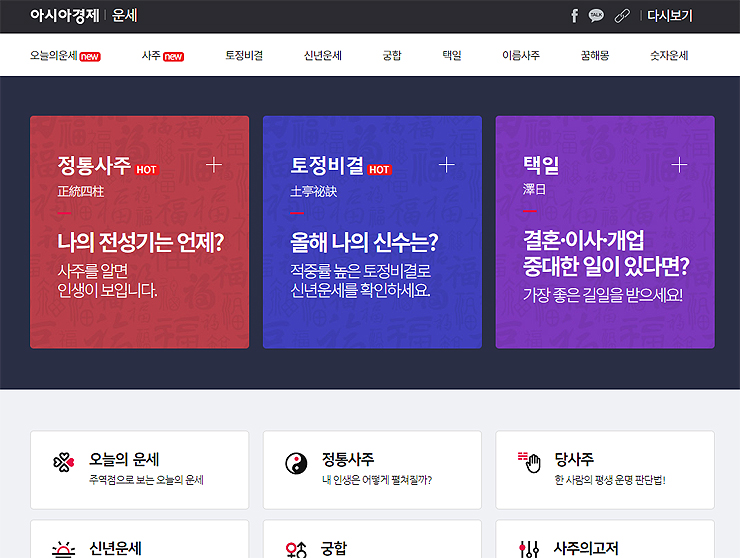Screen dimensions: 740x558
Task: Click '올해 나의 신수는?' text
Action: tap(364, 243)
